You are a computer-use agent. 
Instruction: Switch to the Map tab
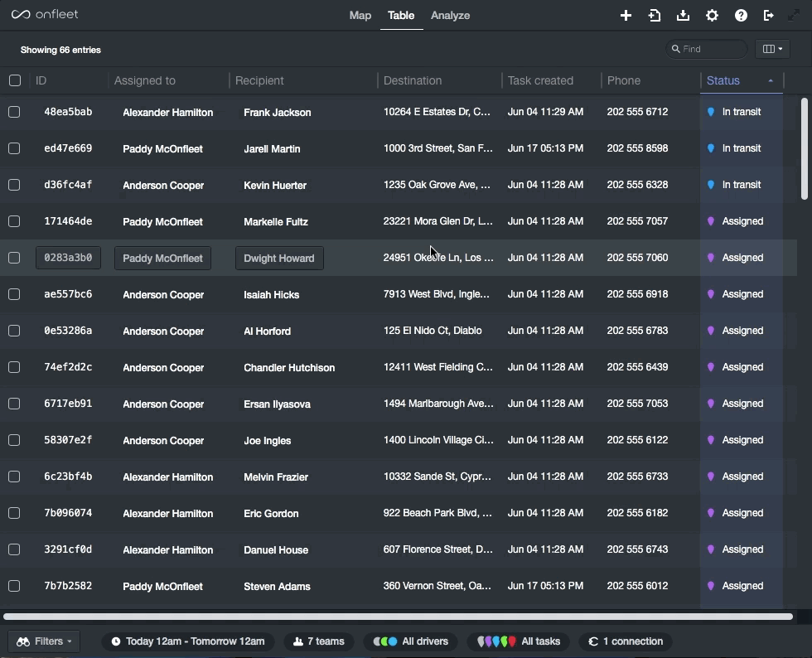coord(360,16)
